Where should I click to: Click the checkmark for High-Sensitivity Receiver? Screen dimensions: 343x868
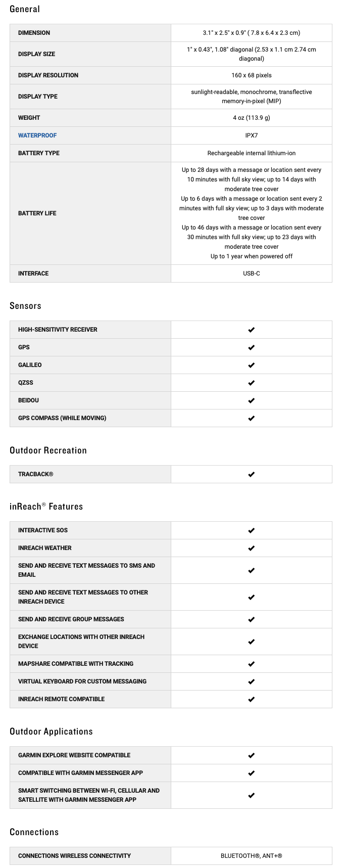[252, 330]
